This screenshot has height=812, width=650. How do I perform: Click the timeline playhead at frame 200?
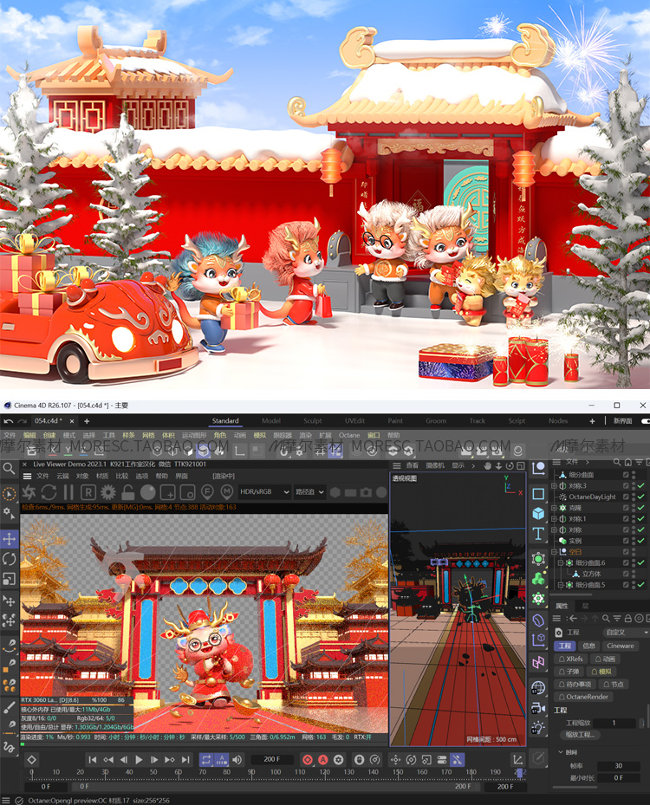click(520, 773)
